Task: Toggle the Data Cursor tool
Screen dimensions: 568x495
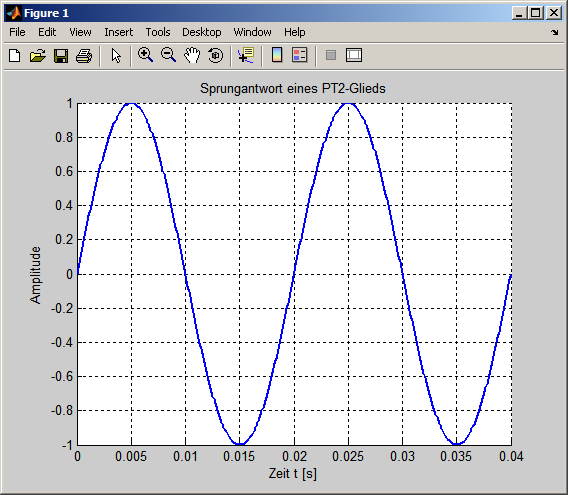Action: 246,55
